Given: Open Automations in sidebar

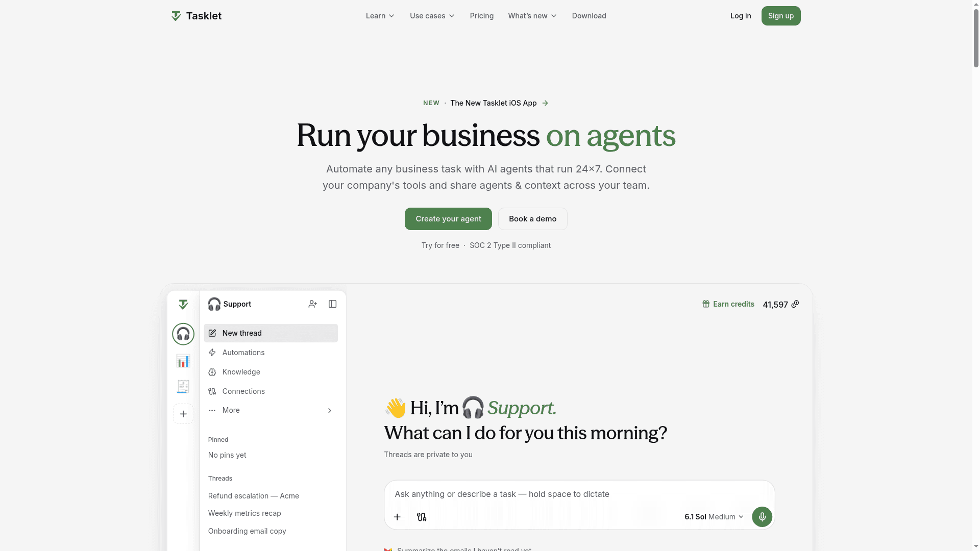Looking at the screenshot, I should [271, 353].
